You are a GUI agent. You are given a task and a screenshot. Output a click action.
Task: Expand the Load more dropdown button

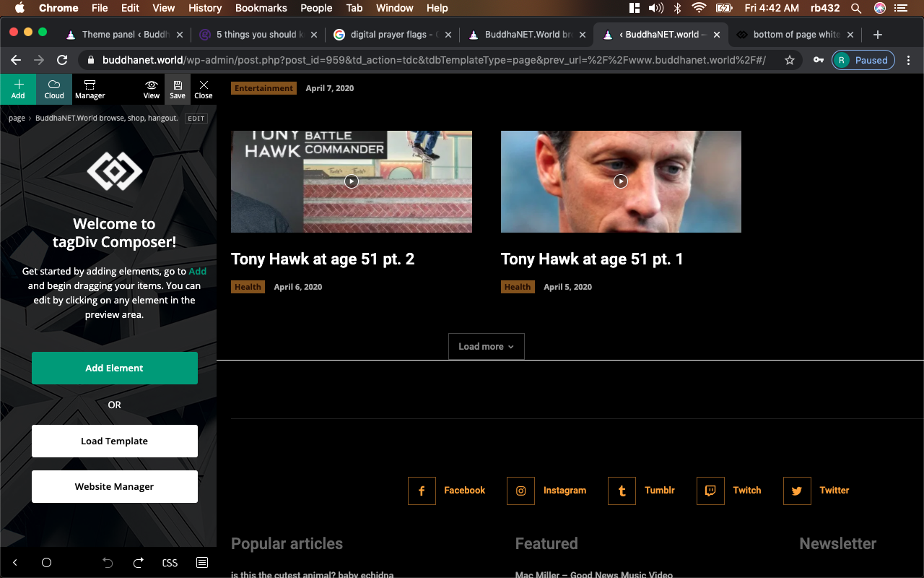(x=487, y=346)
